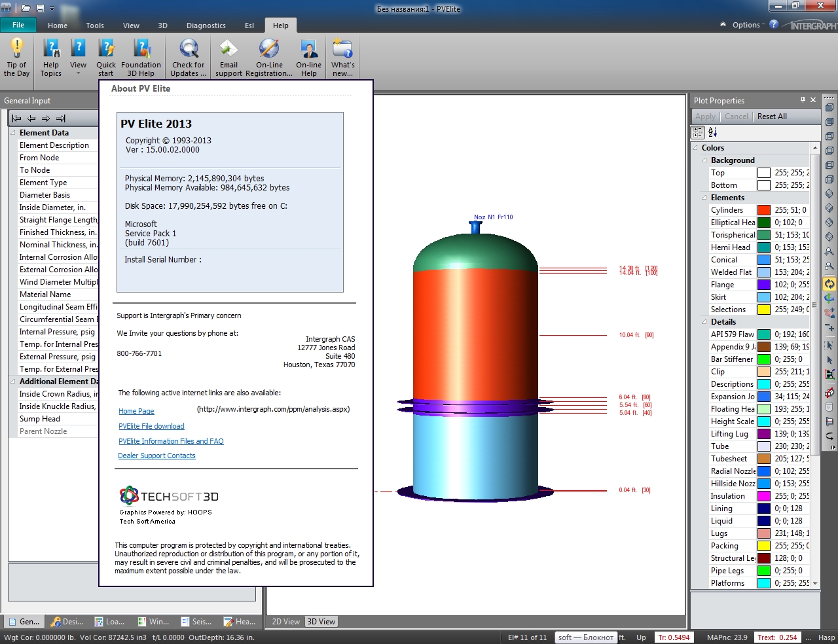Collapse the Background subcategory
838x644 pixels.
point(704,160)
